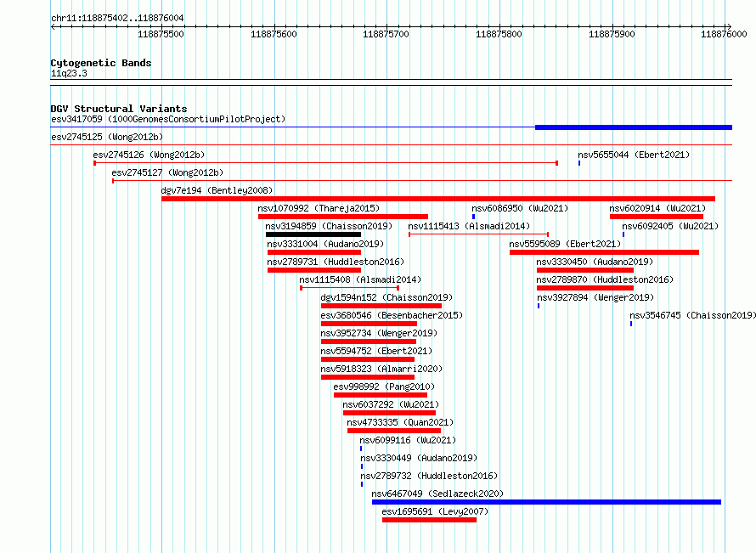Select the Cytogenetic Bands track title

click(x=101, y=63)
